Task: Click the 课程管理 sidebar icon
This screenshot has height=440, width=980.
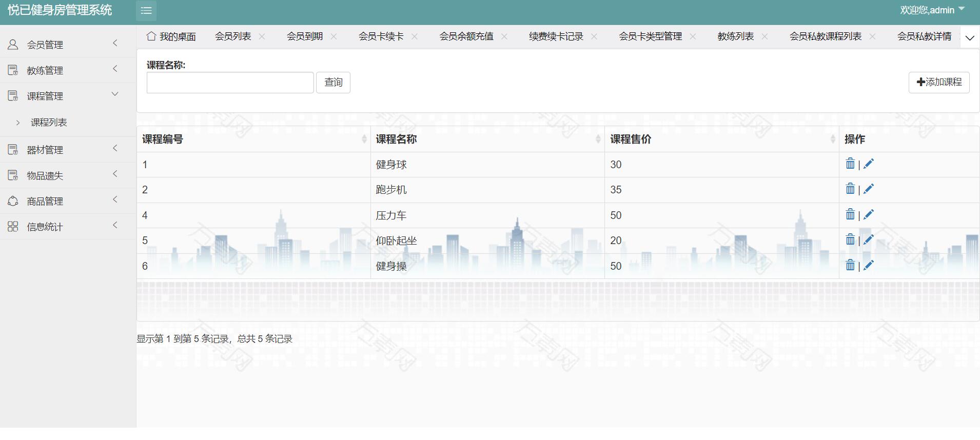Action: (13, 96)
